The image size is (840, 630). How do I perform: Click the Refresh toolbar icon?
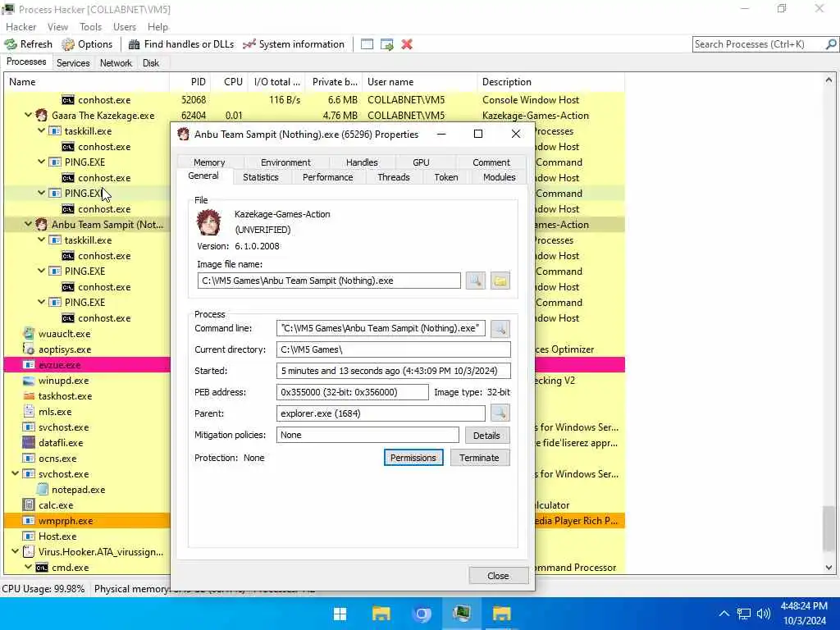pos(29,44)
